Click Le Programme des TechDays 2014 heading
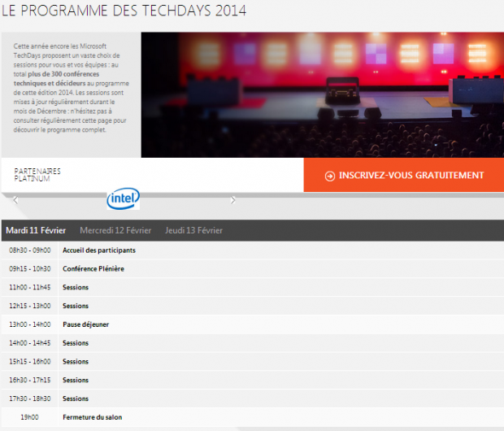The height and width of the screenshot is (431, 504). point(124,11)
